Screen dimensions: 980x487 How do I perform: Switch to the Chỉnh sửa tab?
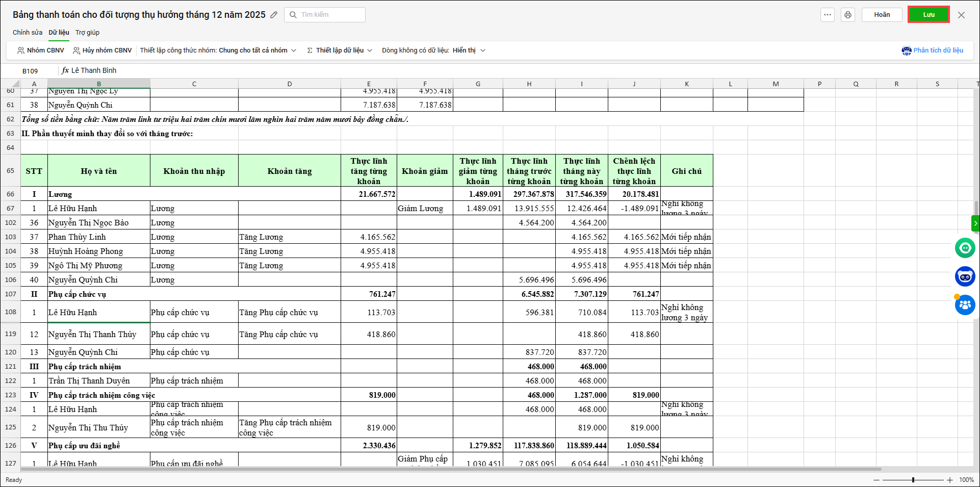tap(28, 33)
